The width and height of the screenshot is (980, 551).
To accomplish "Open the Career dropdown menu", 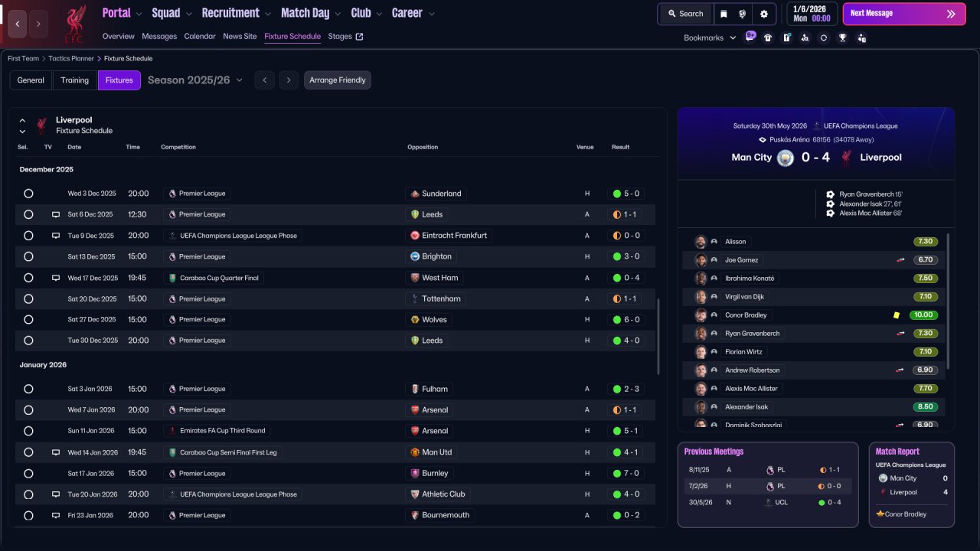I will point(413,13).
